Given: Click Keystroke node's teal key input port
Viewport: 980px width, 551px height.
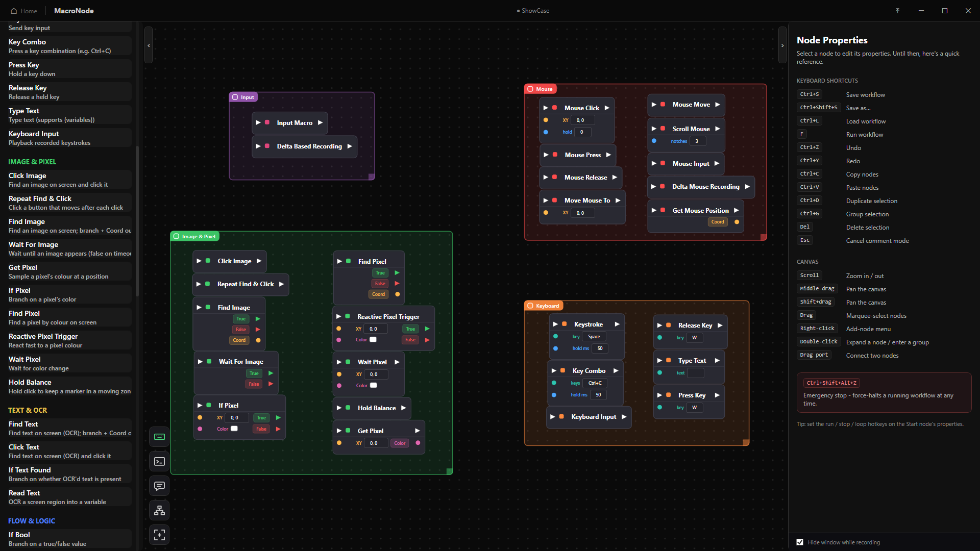Looking at the screenshot, I should pyautogui.click(x=555, y=336).
